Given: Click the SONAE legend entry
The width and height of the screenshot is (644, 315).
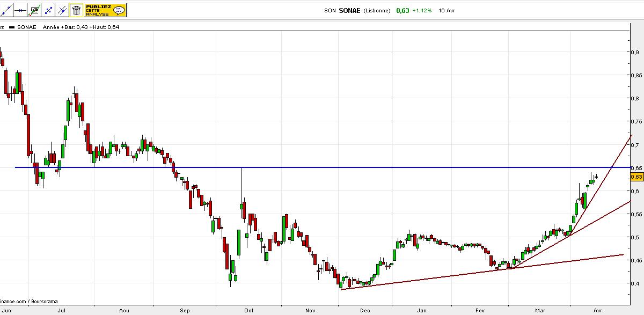Looking at the screenshot, I should 23,27.
